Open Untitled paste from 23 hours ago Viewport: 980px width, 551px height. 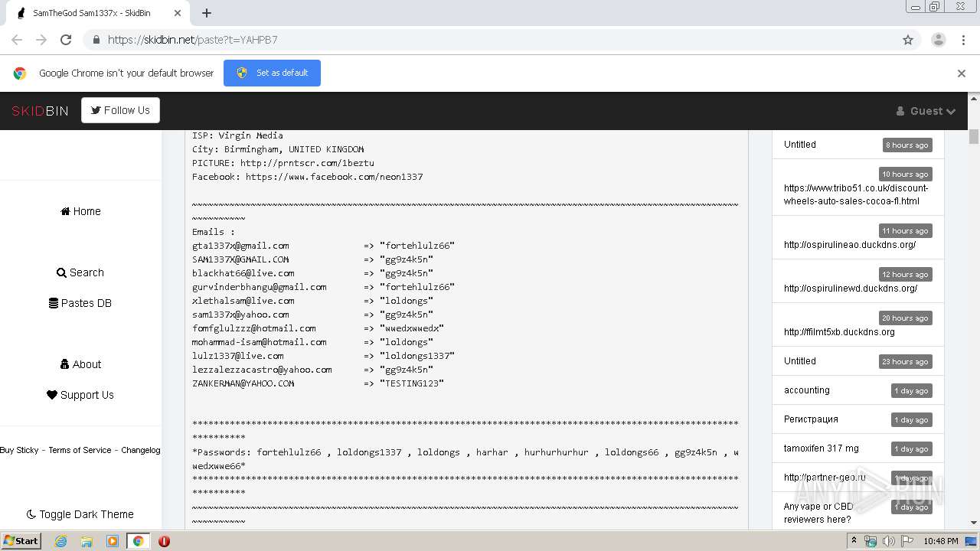click(800, 361)
